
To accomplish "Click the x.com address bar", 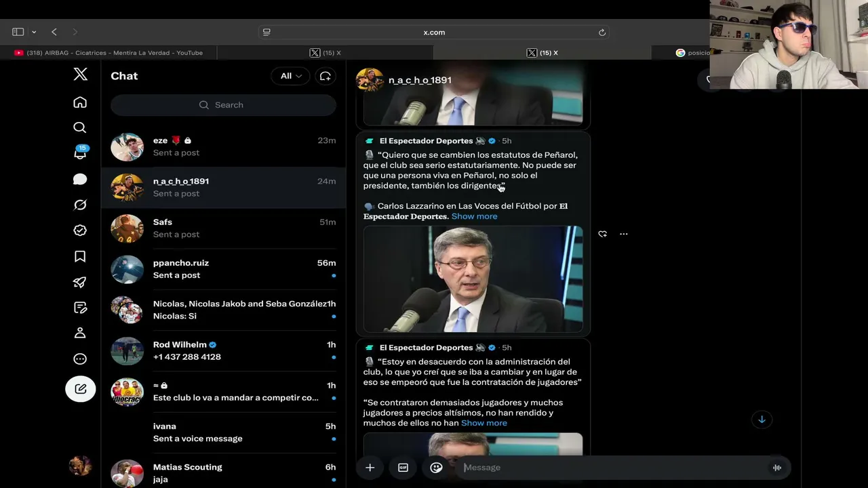I will click(434, 32).
